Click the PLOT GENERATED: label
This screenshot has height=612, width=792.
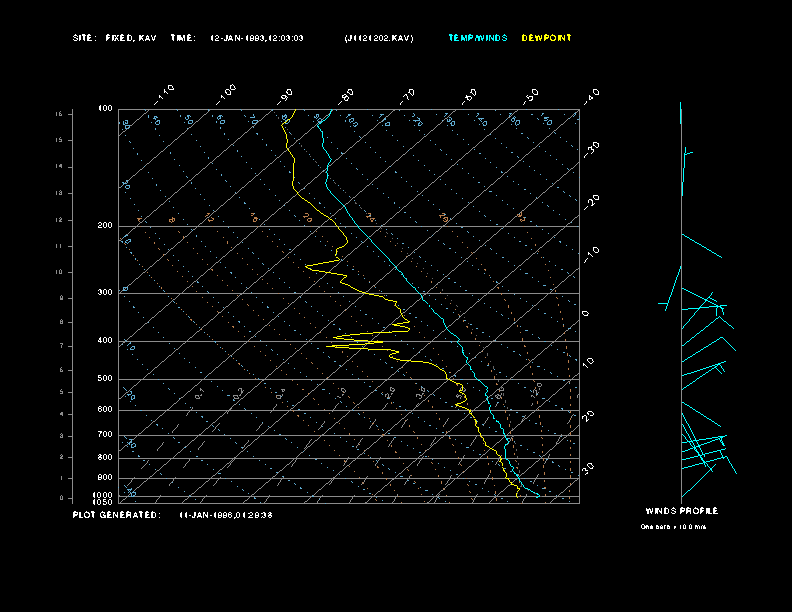click(117, 515)
